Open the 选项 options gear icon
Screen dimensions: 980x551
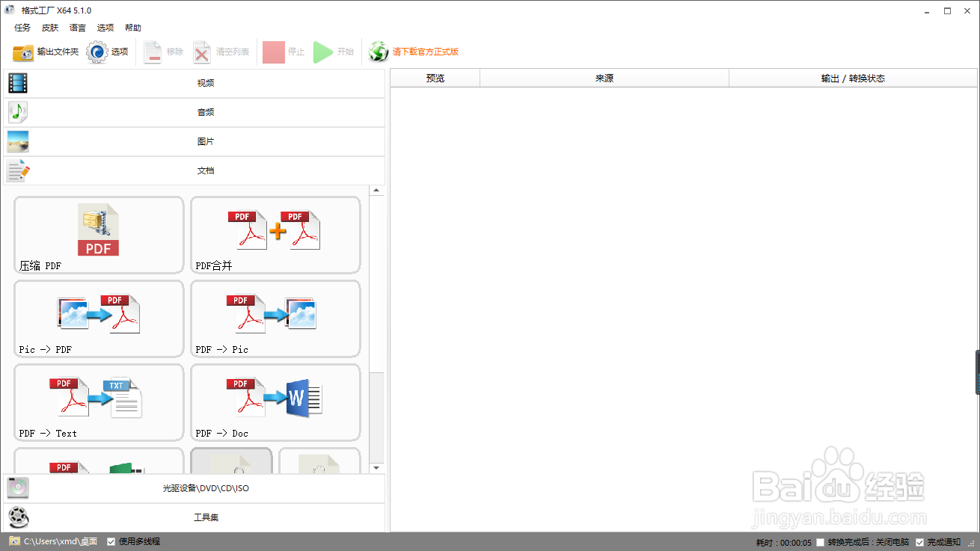pos(97,52)
